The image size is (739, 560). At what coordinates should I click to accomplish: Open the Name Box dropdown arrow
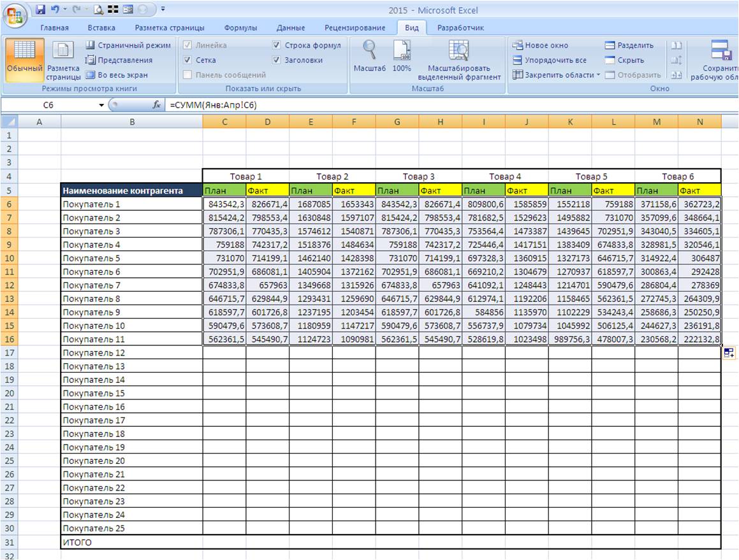(x=102, y=105)
